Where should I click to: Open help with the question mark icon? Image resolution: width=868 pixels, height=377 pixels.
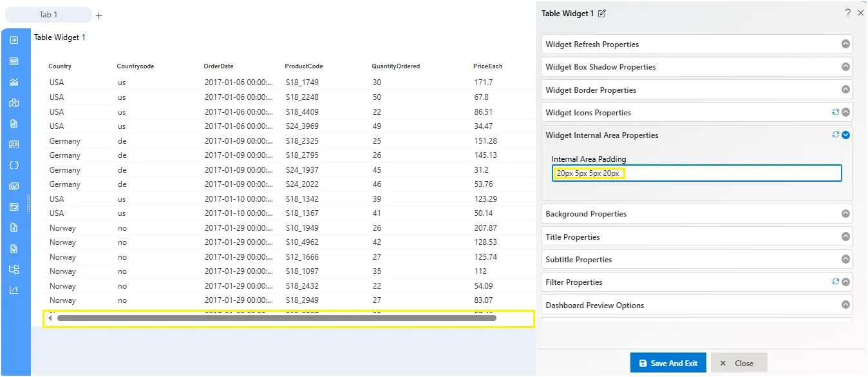click(x=847, y=13)
